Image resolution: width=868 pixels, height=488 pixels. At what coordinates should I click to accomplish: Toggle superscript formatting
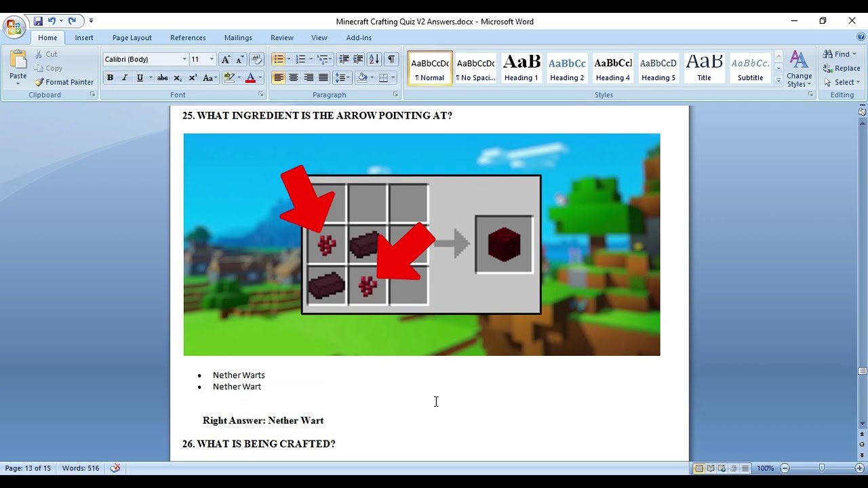point(193,78)
